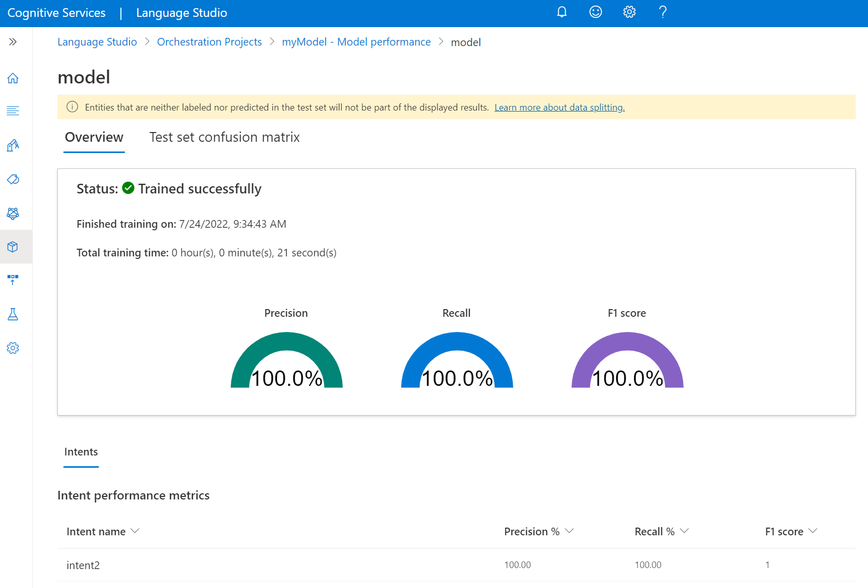Screen dimensions: 868x588
Task: Open Learn more about data splitting link
Action: pos(559,107)
